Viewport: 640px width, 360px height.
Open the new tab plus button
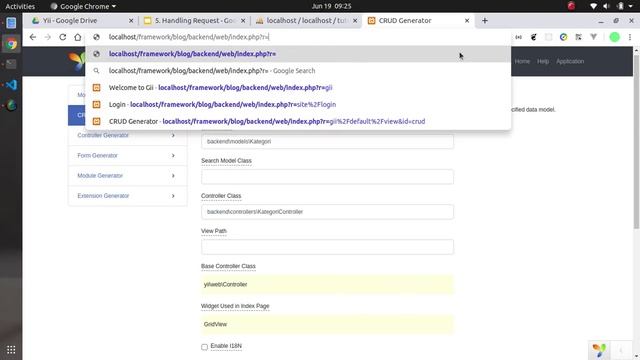484,20
